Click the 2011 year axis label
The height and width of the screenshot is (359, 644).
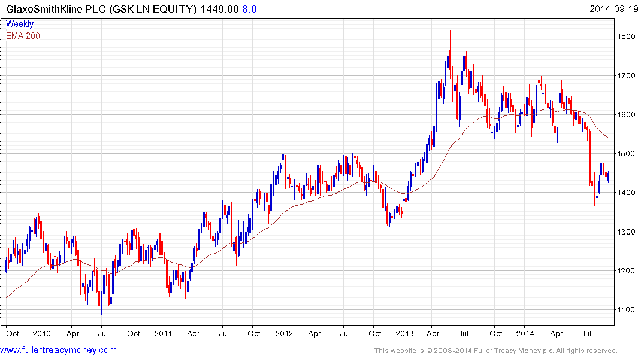point(162,333)
